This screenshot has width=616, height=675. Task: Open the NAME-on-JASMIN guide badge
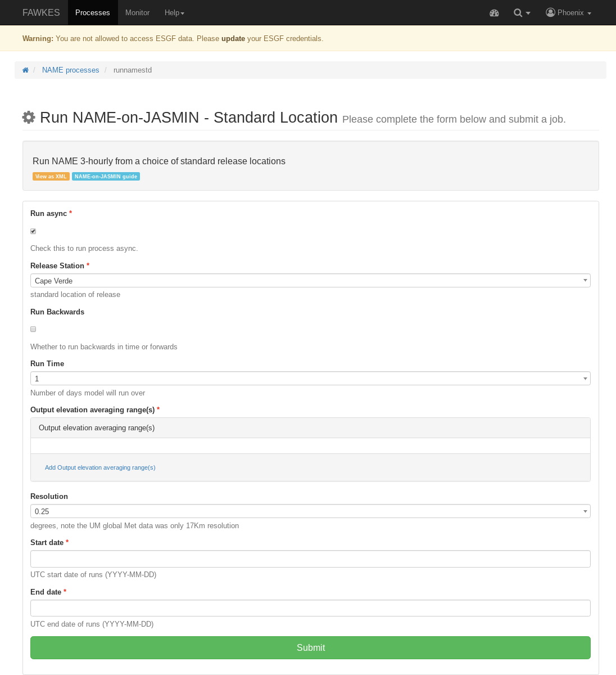106,177
